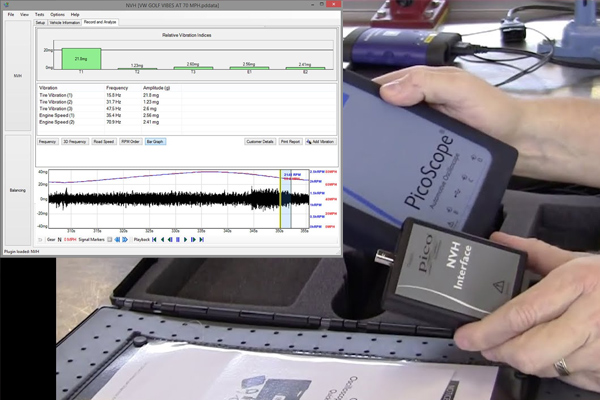The image size is (600, 400).
Task: Toggle the RPM Order view
Action: click(x=131, y=142)
